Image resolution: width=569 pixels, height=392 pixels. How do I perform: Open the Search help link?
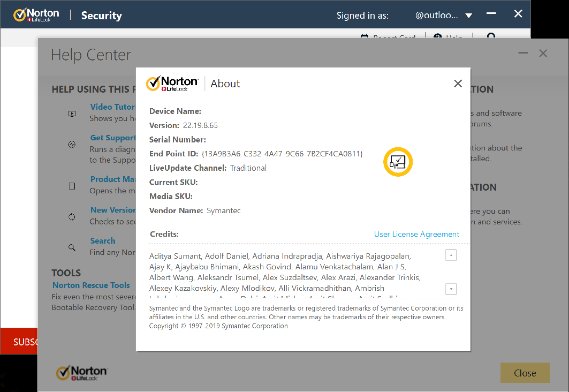[x=103, y=240]
